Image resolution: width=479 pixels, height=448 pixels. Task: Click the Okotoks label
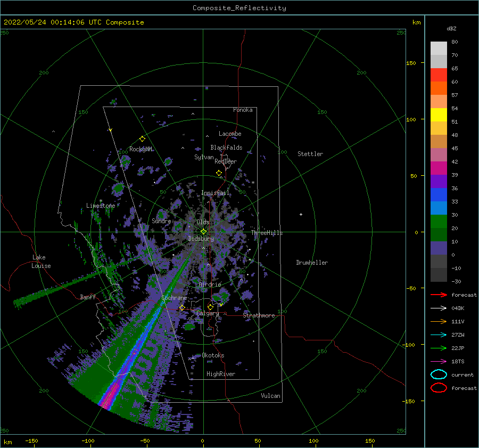tap(213, 355)
